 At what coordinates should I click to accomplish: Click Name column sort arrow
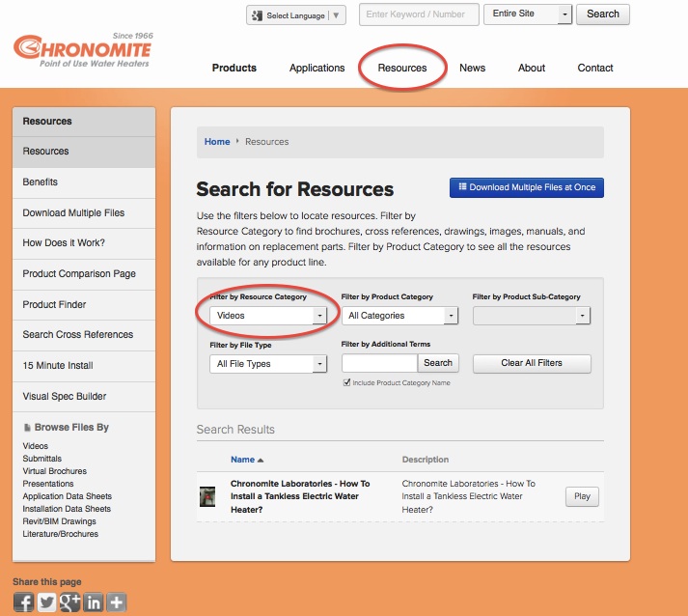coord(261,461)
